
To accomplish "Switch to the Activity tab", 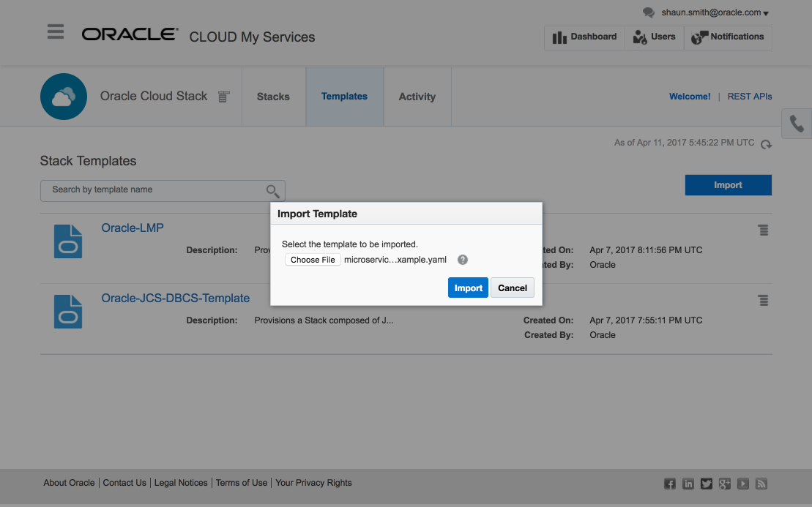I will point(417,97).
